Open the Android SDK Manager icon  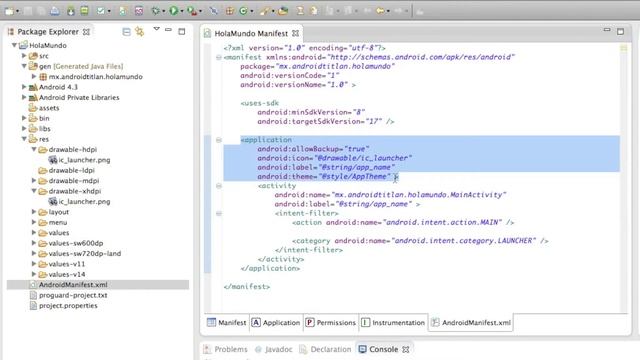[71, 11]
